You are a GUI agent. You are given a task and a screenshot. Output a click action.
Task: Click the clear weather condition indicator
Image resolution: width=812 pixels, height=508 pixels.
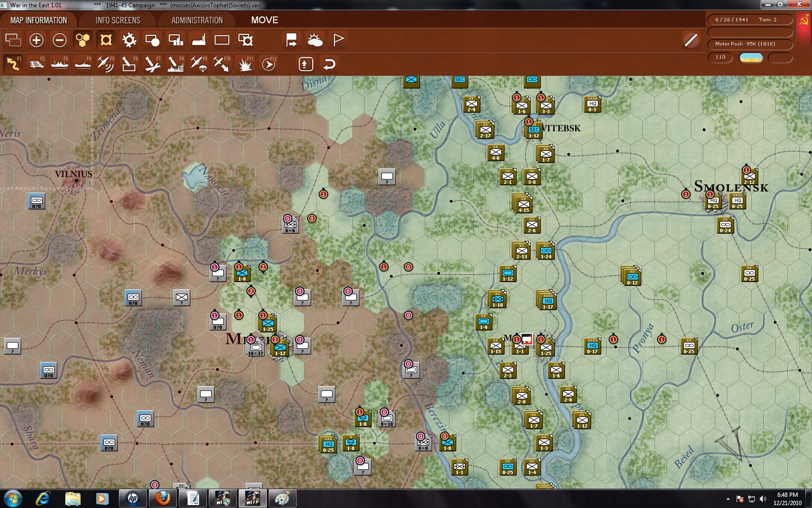tap(750, 57)
